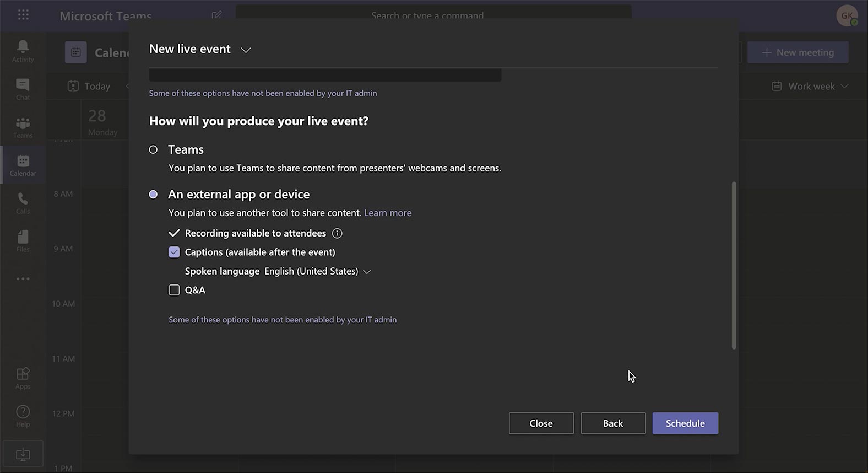Click the info icon beside Recording available
Viewport: 868px width, 473px height.
(x=337, y=233)
